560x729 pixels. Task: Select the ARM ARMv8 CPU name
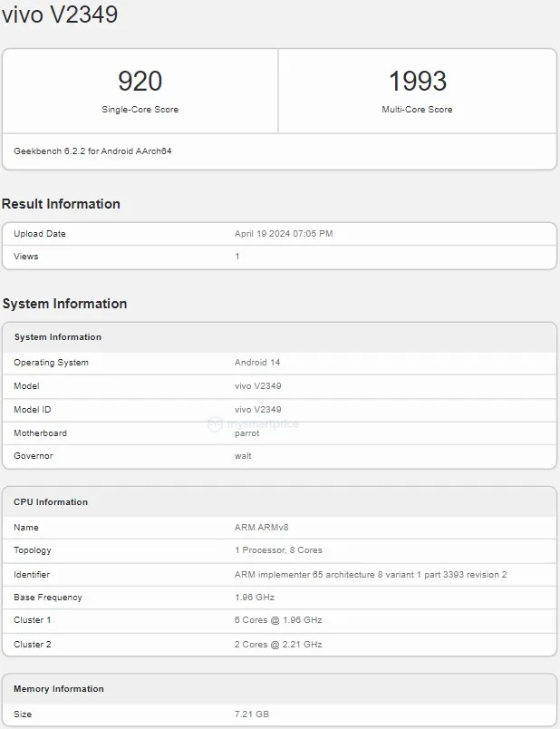pyautogui.click(x=261, y=528)
